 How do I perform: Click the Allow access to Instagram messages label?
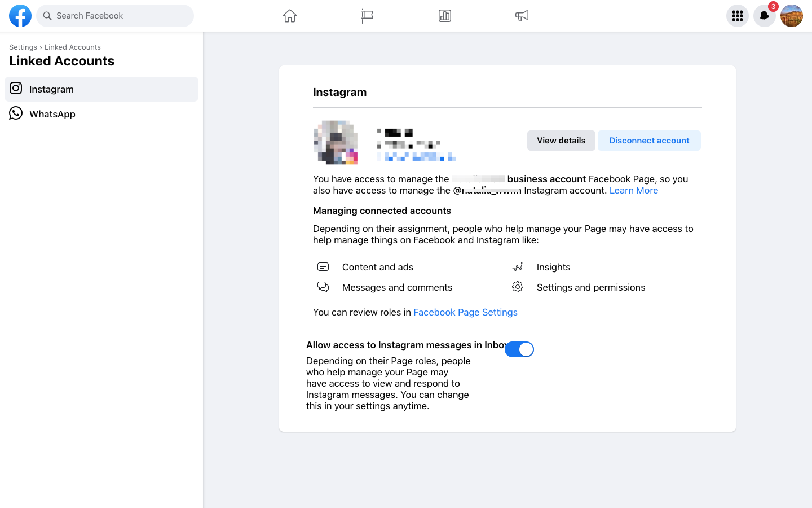click(406, 345)
